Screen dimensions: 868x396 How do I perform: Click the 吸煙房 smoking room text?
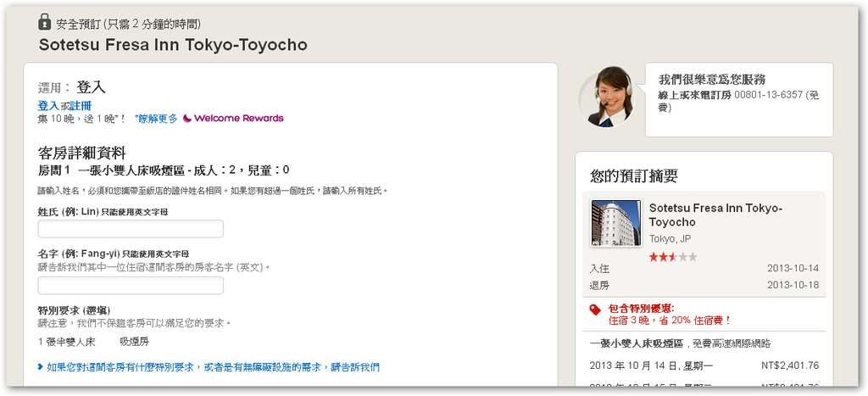click(134, 342)
